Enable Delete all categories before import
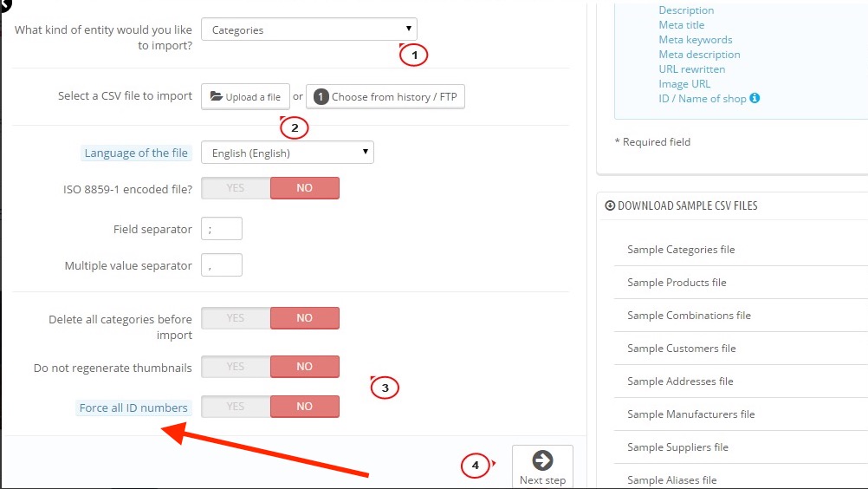 (x=236, y=318)
